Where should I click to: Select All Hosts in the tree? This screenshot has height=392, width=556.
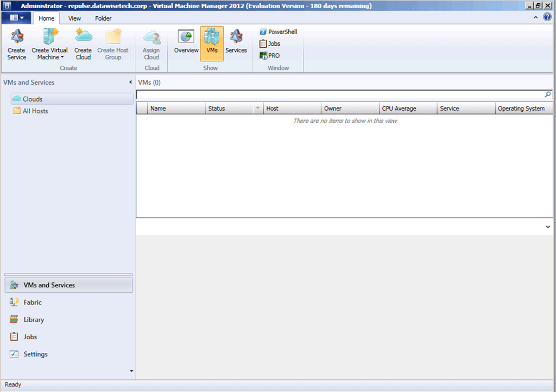30,111
